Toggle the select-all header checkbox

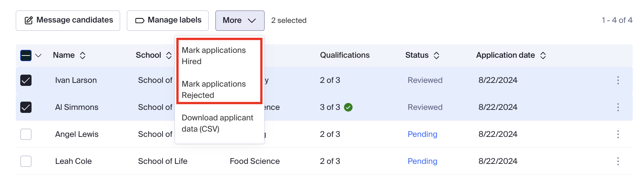26,55
